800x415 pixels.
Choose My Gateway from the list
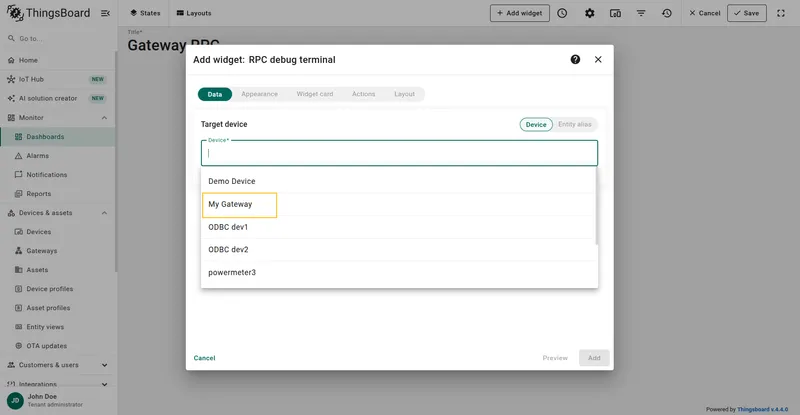399,204
